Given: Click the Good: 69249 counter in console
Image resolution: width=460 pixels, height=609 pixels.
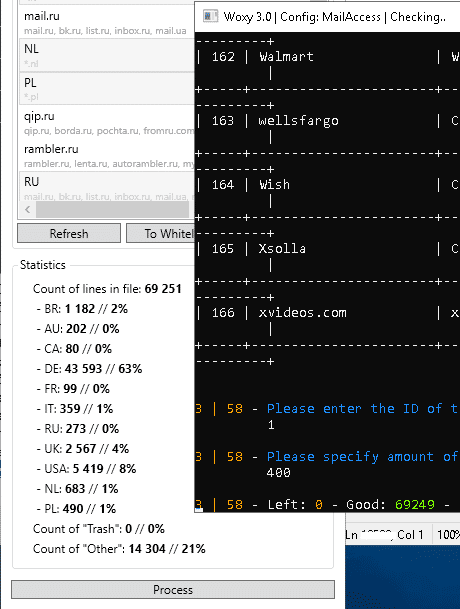Looking at the screenshot, I should coord(390,505).
